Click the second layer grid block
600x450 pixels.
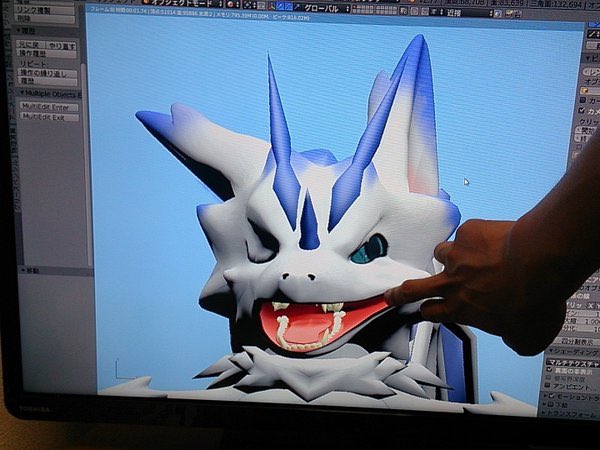(386, 9)
